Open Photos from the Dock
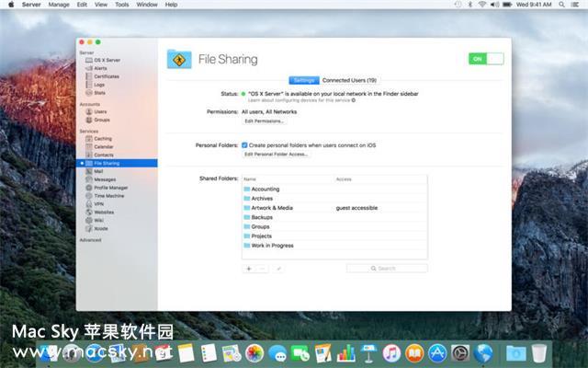This screenshot has width=588, height=368. point(254,353)
